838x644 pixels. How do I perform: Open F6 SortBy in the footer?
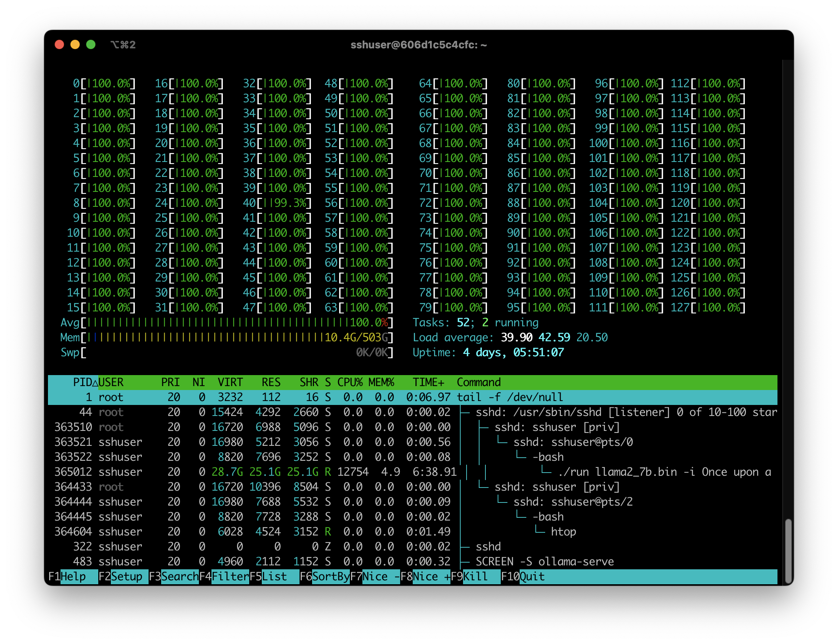(x=324, y=576)
